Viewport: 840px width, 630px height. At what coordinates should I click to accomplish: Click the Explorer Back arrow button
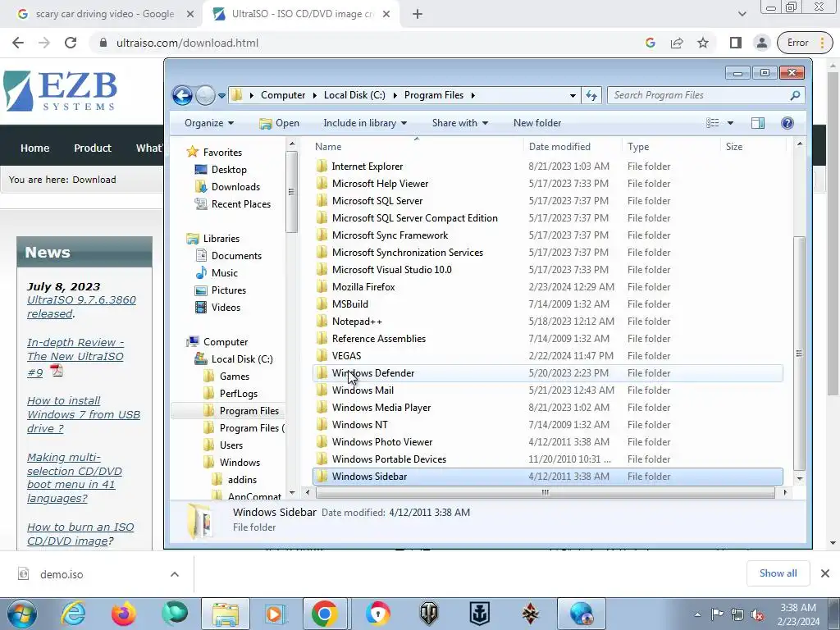(x=182, y=95)
